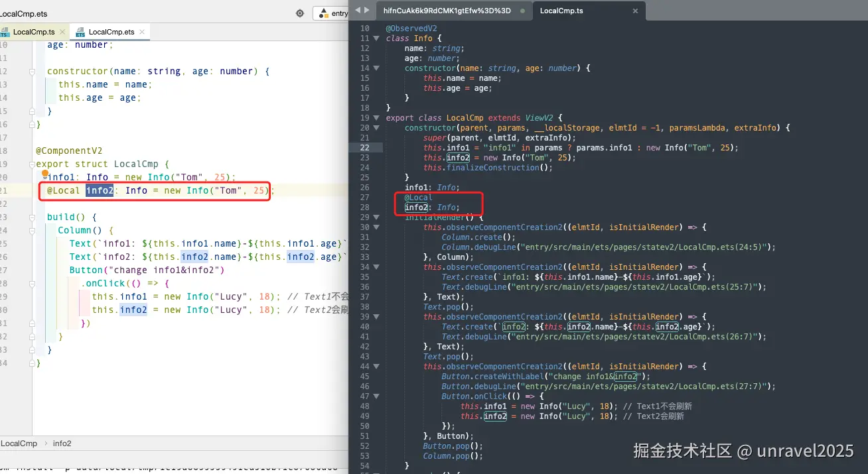
Task: Collapse the Button.onClick fold arrow, line 47
Action: 376,396
